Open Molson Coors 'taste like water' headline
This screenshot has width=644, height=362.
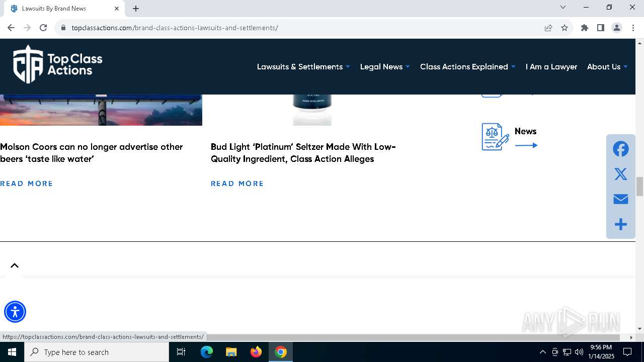[92, 153]
